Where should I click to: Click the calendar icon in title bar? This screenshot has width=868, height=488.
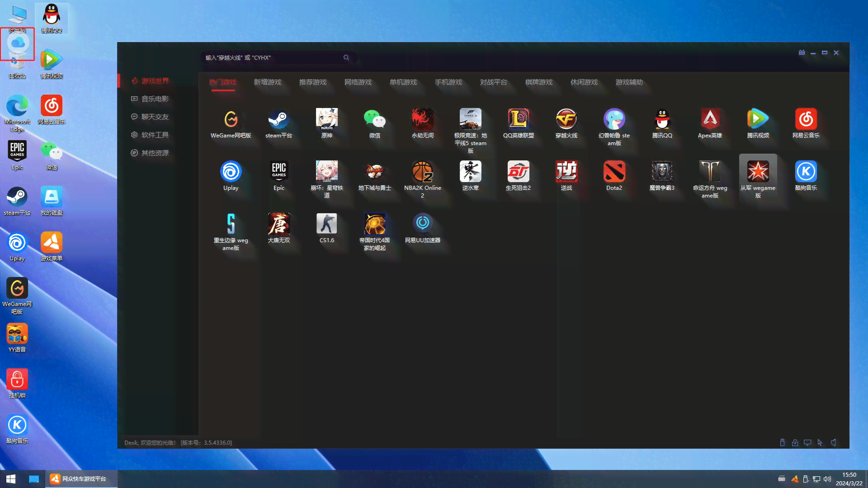click(x=802, y=52)
